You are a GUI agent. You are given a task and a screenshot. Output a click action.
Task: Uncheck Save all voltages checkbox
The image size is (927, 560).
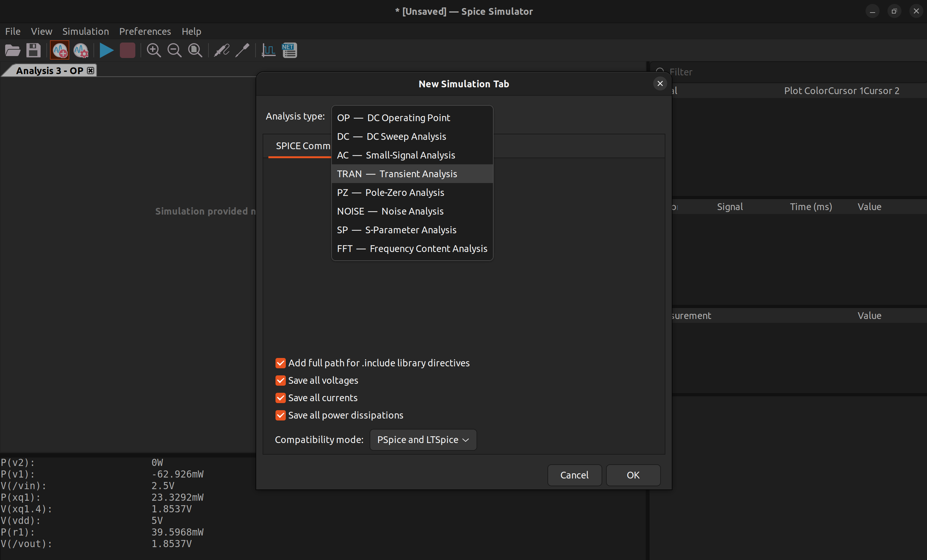pyautogui.click(x=280, y=380)
